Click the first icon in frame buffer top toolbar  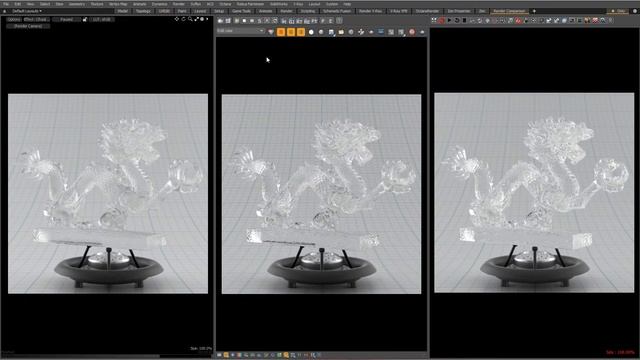click(220, 20)
